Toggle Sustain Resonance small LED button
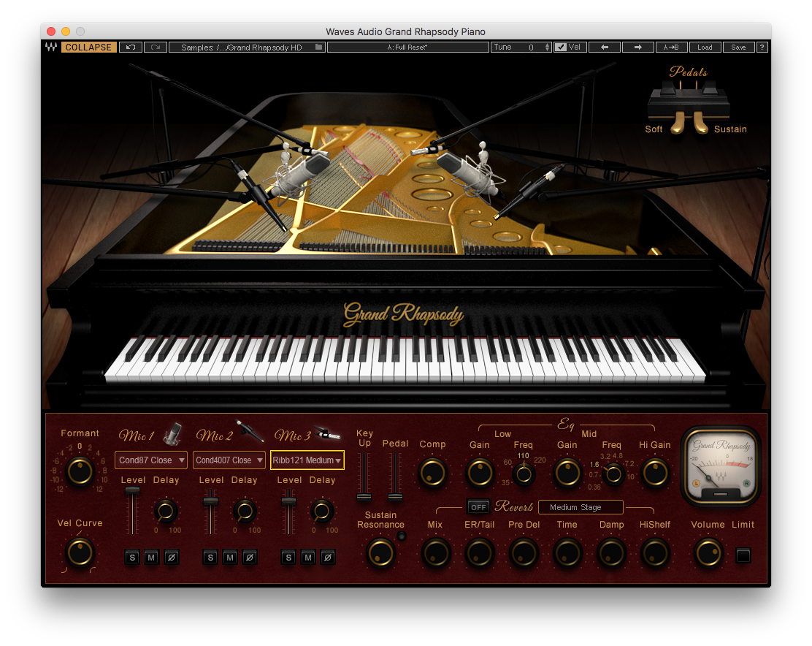 pos(402,536)
